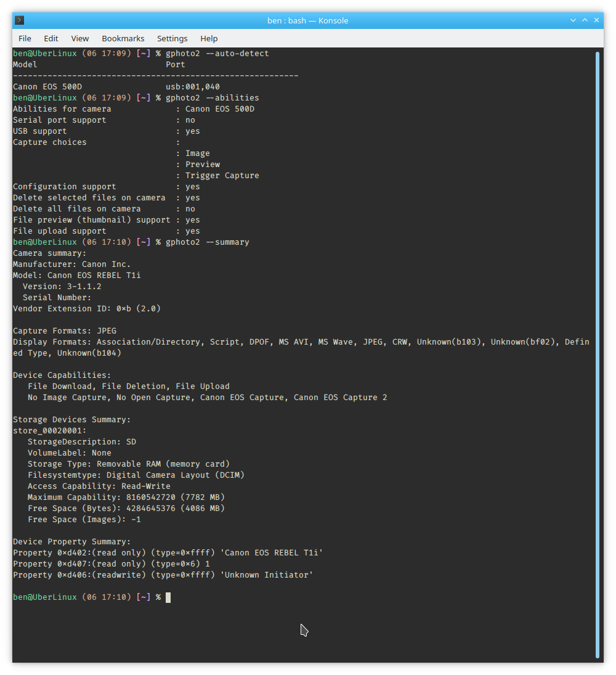Click the 'Maximum Capability: 8160542720' line
Screen dimensions: 616x675
tap(126, 497)
